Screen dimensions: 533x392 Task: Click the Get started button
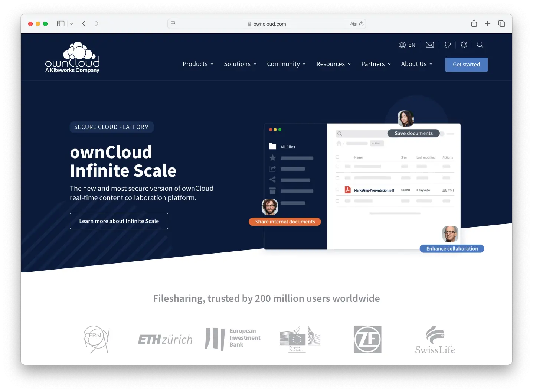(x=466, y=64)
